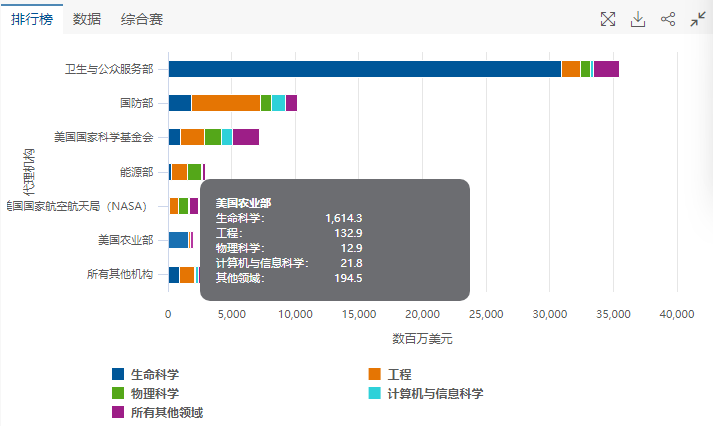Click the 生命科学 legend label
This screenshot has width=713, height=426.
coord(155,375)
